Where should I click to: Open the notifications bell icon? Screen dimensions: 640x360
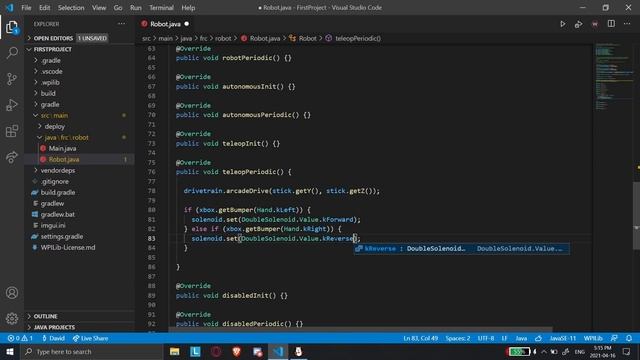629,338
